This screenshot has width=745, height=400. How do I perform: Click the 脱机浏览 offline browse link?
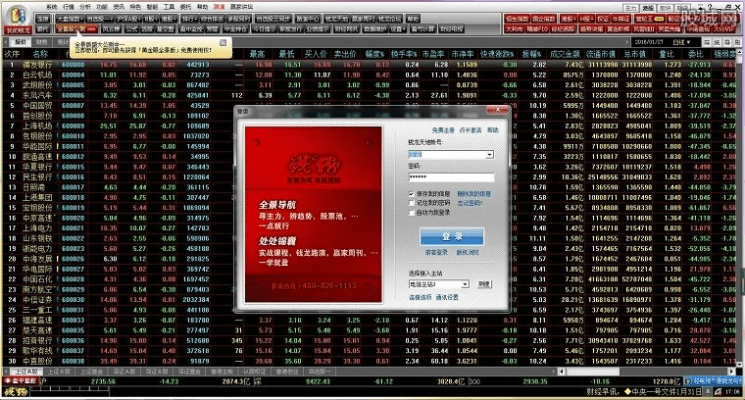[x=468, y=252]
